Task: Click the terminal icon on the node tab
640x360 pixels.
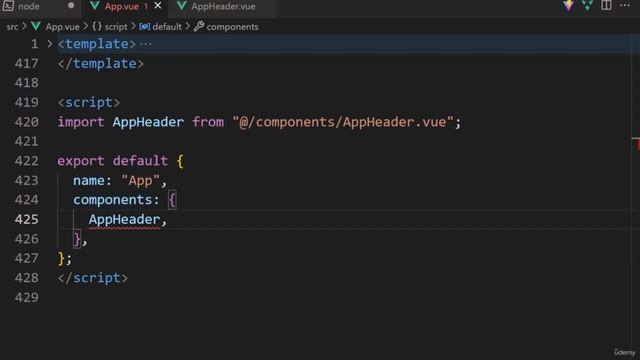Action: coord(8,6)
